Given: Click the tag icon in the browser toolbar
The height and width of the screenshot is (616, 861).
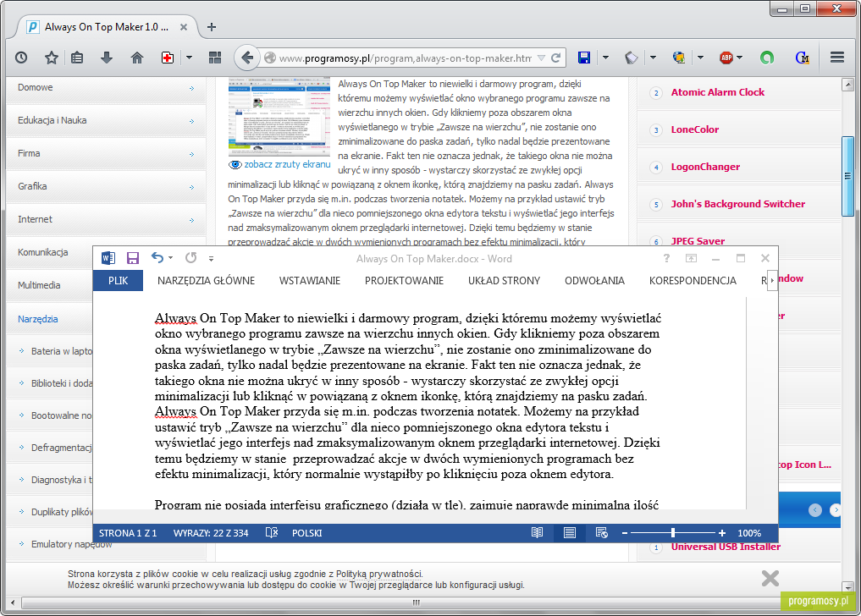Looking at the screenshot, I should click(632, 57).
